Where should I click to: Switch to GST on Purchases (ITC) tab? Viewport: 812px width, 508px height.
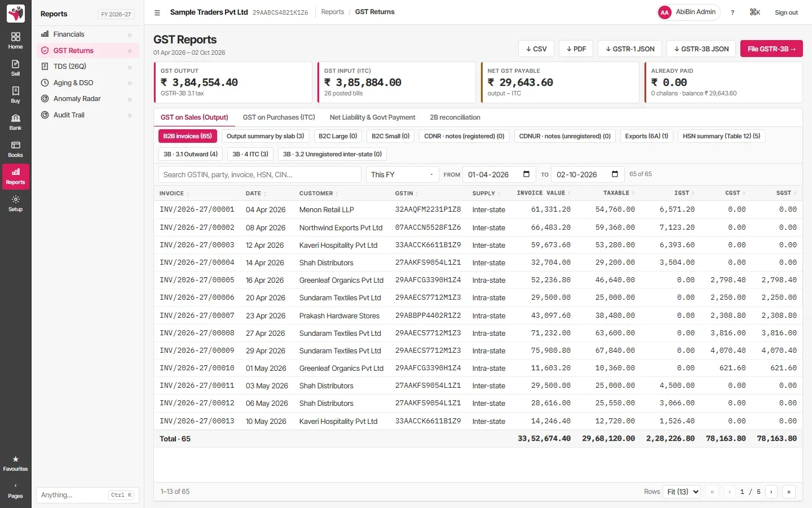click(279, 117)
